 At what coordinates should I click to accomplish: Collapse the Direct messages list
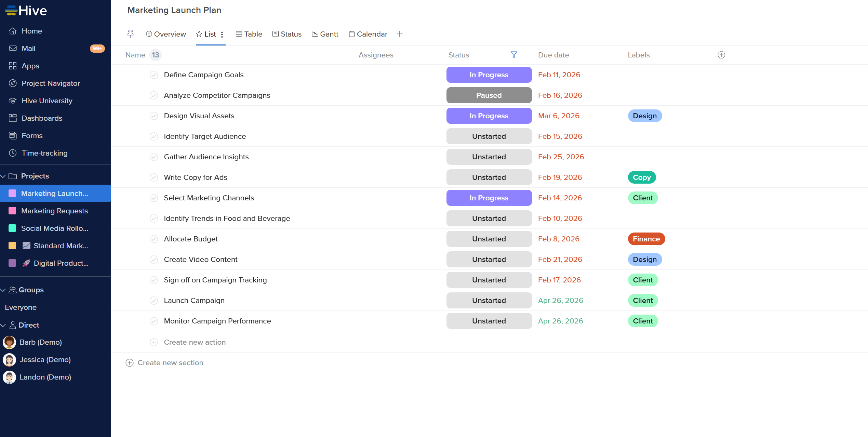[3, 325]
